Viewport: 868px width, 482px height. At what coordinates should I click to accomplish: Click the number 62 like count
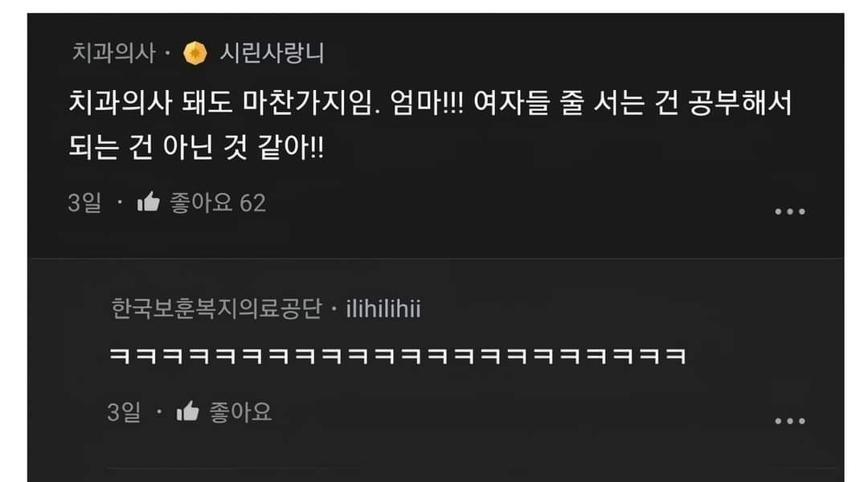252,203
